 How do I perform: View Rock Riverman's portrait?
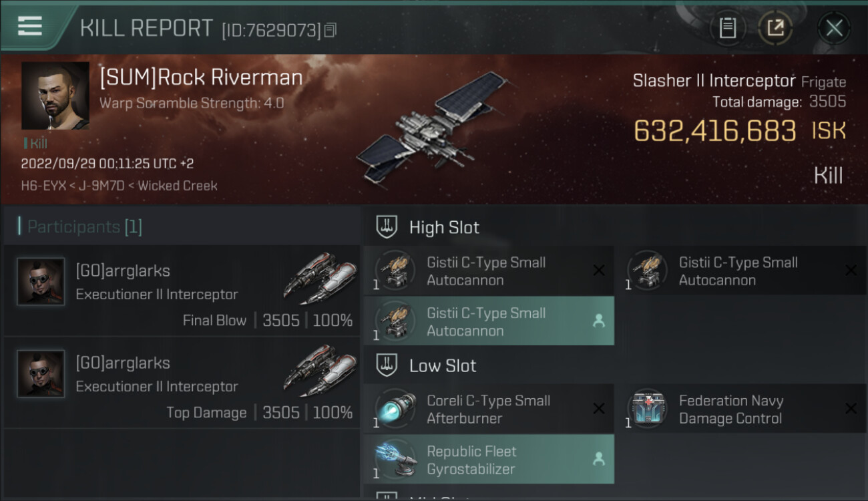pos(55,96)
